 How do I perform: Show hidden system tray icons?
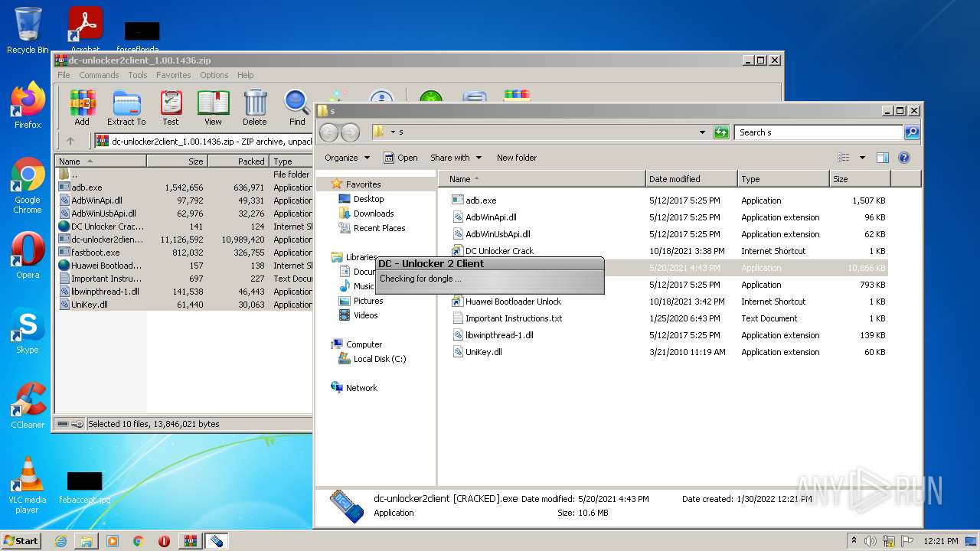(854, 540)
